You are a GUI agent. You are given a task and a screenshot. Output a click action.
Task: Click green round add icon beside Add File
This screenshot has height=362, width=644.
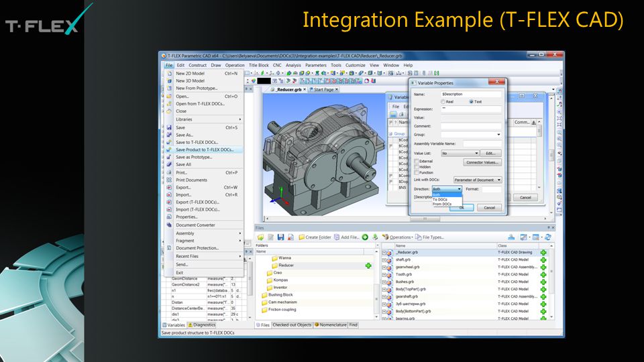point(365,237)
